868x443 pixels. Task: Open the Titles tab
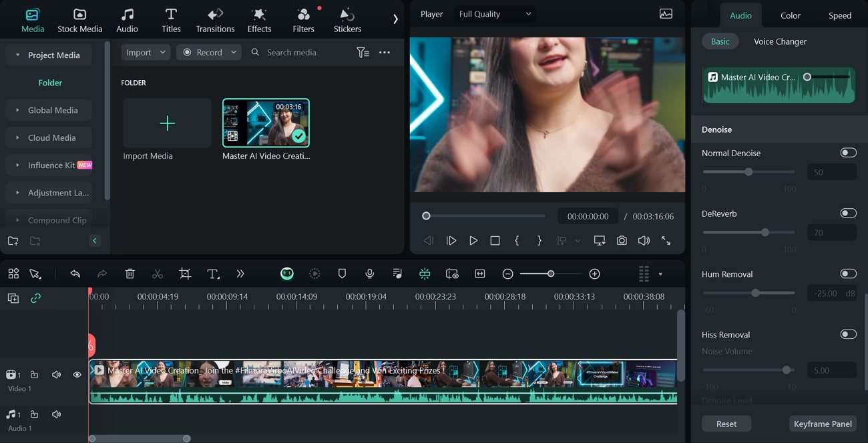pos(171,21)
